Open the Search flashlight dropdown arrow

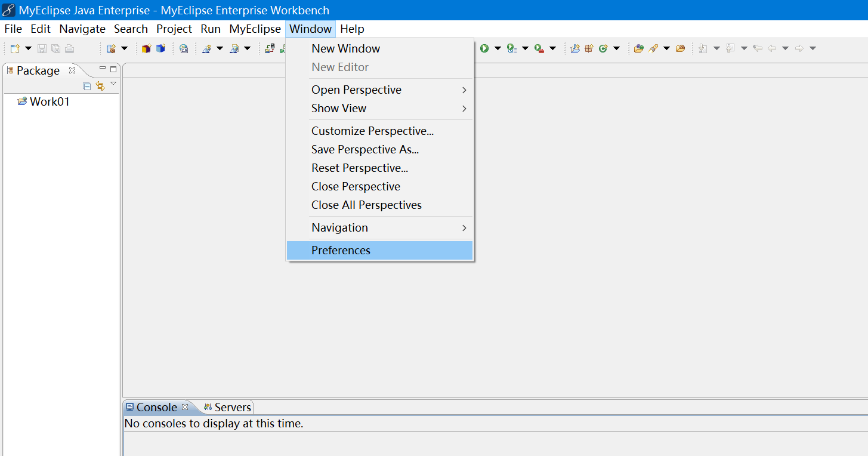point(666,49)
